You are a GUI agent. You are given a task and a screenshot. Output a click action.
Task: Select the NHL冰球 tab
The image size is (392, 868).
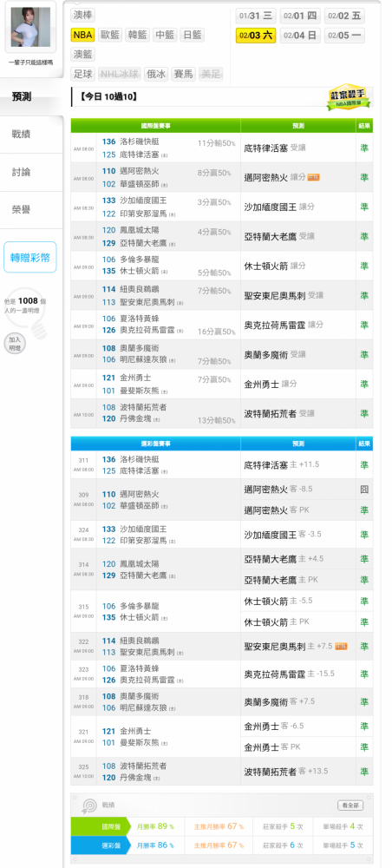119,74
